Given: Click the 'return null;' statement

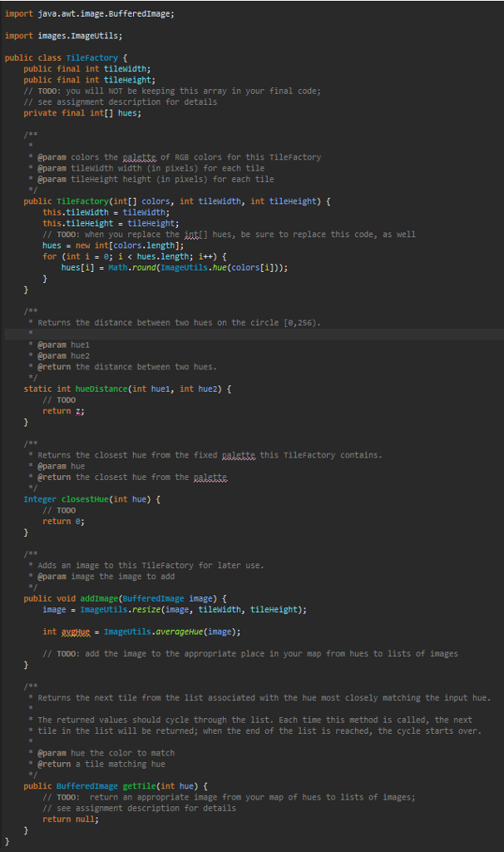Looking at the screenshot, I should tap(71, 820).
